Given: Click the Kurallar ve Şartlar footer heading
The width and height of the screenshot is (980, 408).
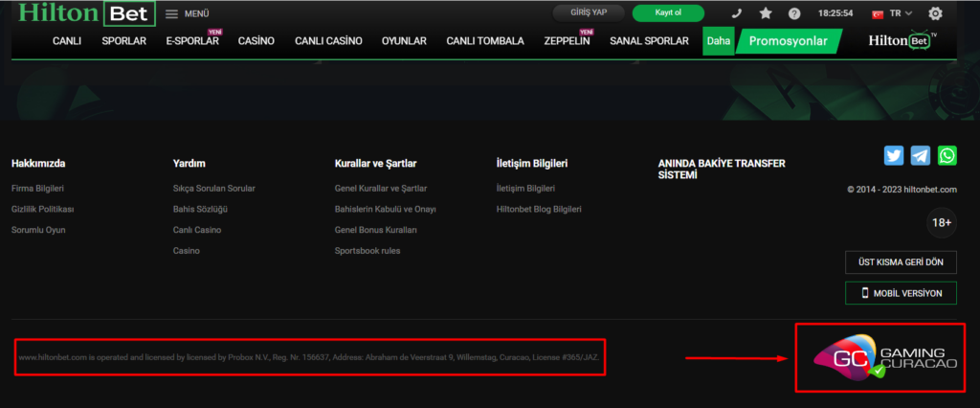Looking at the screenshot, I should pyautogui.click(x=375, y=164).
